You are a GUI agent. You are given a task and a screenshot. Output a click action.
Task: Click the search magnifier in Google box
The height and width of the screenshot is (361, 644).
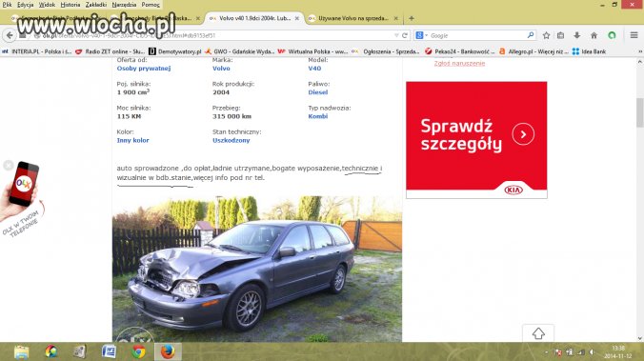click(x=531, y=35)
